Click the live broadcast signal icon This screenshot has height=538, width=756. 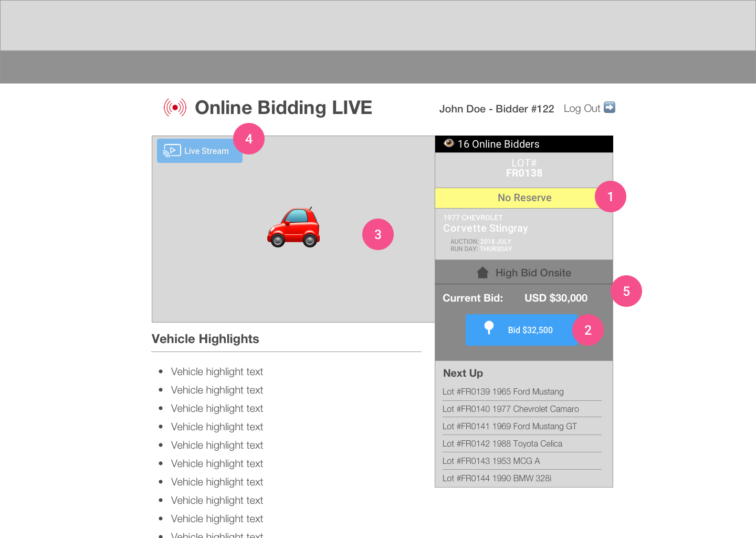click(x=175, y=108)
